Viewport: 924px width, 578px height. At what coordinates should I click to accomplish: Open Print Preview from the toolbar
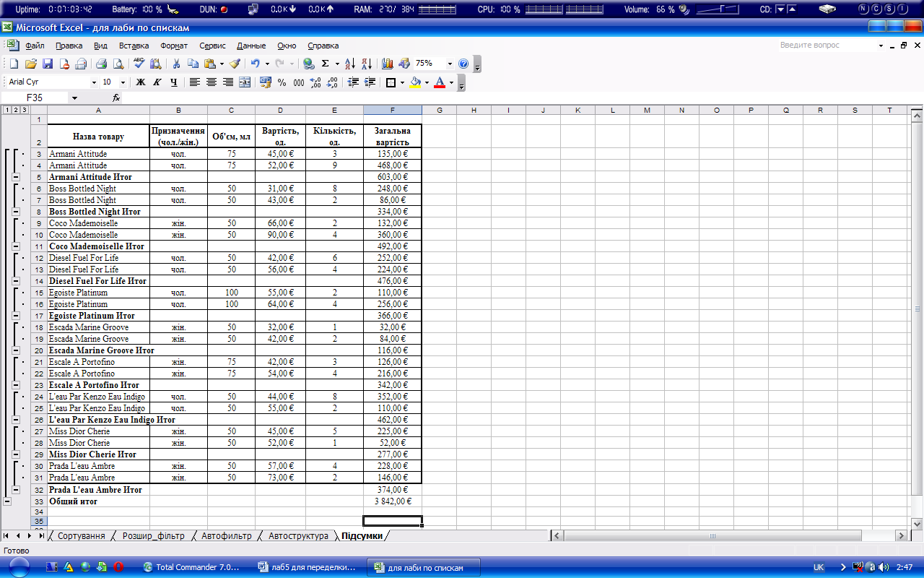coord(118,64)
